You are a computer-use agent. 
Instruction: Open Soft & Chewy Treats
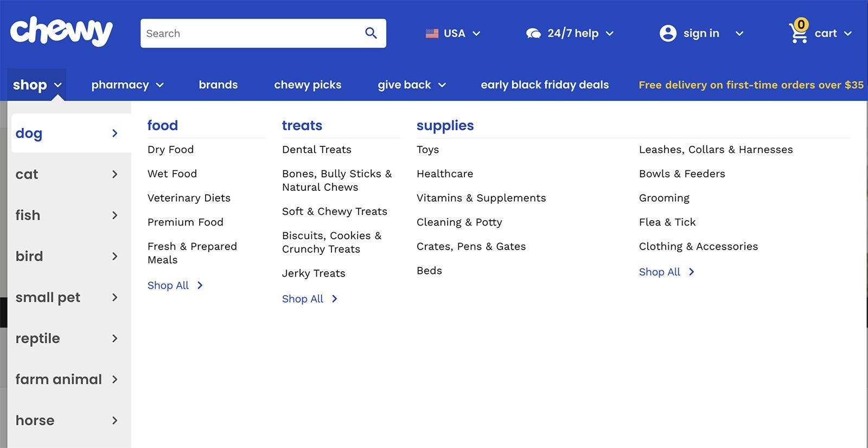point(335,212)
